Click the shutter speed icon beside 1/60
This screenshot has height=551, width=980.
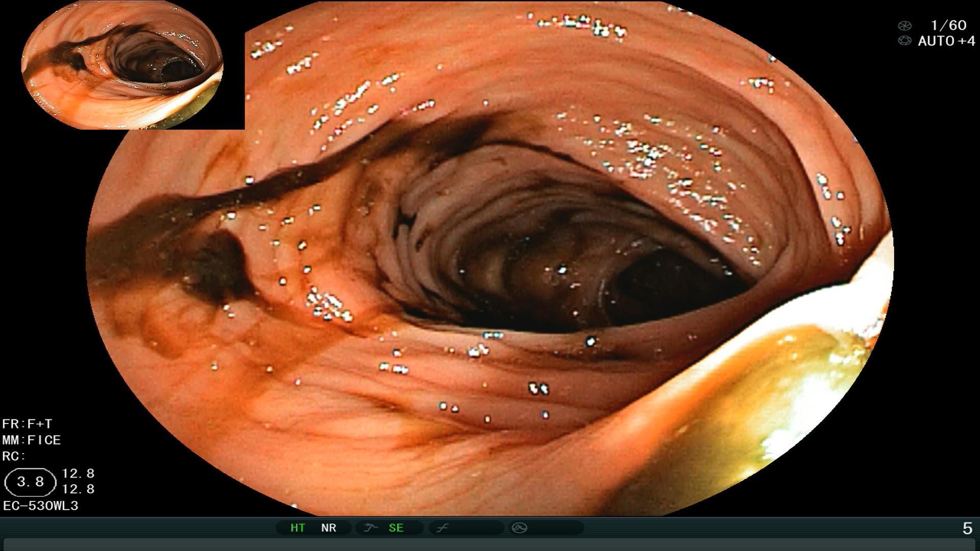904,26
